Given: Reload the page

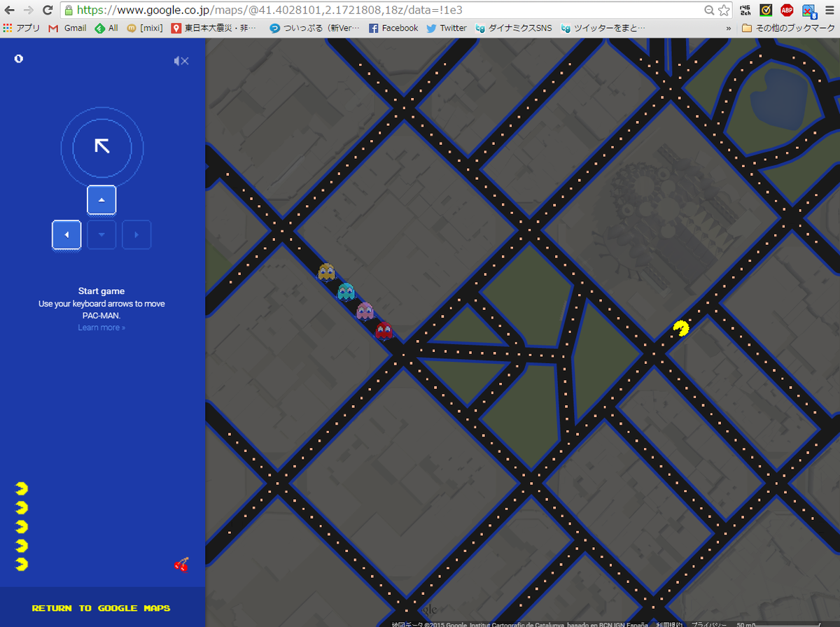Looking at the screenshot, I should pos(48,10).
